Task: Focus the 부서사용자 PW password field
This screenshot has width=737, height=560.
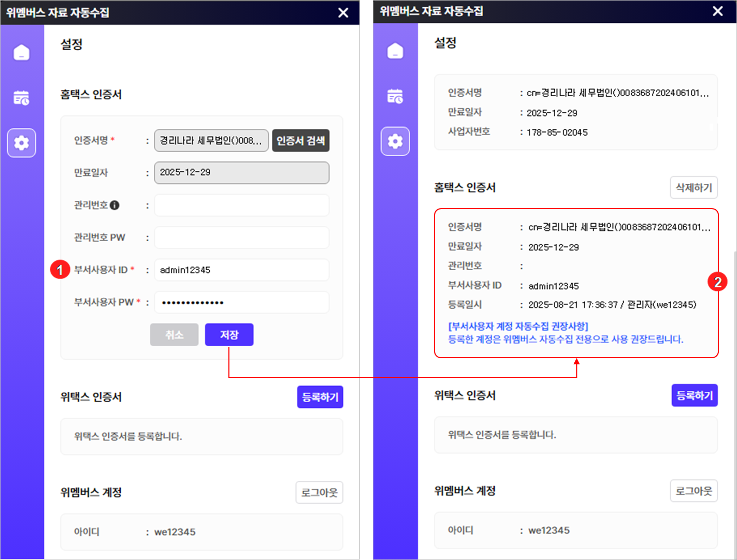Action: coord(242,302)
